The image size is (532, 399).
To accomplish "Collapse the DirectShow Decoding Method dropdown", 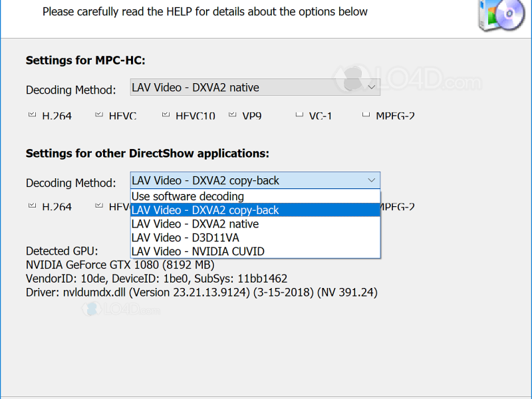I will [255, 180].
